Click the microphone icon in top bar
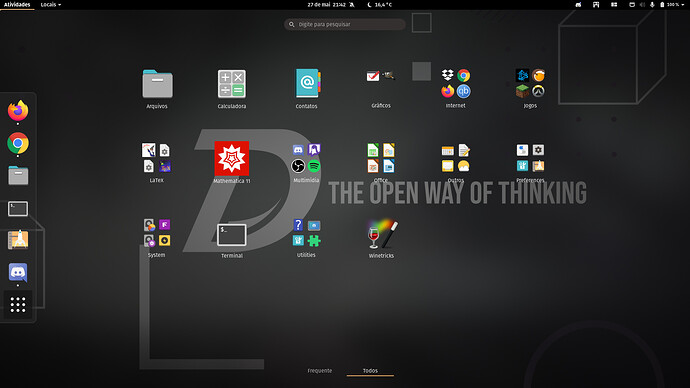The width and height of the screenshot is (690, 388). [x=652, y=4]
